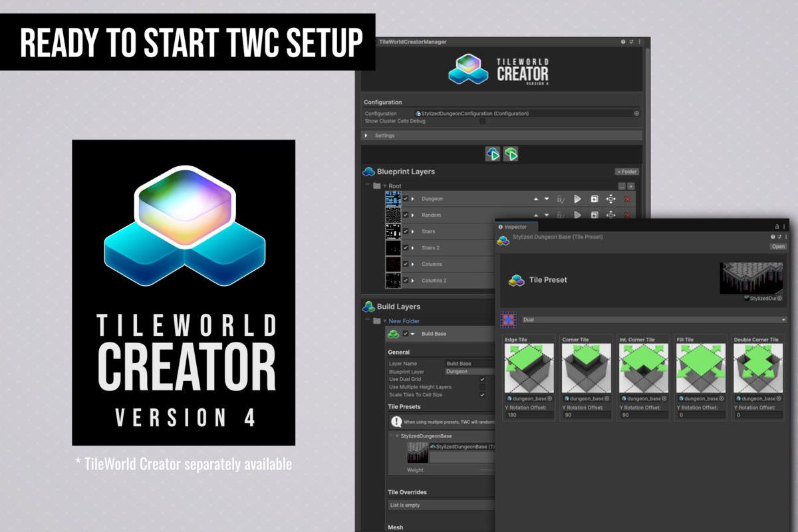Click object picker beside Edge Tile dungeon_base
This screenshot has width=798, height=532.
[x=550, y=398]
